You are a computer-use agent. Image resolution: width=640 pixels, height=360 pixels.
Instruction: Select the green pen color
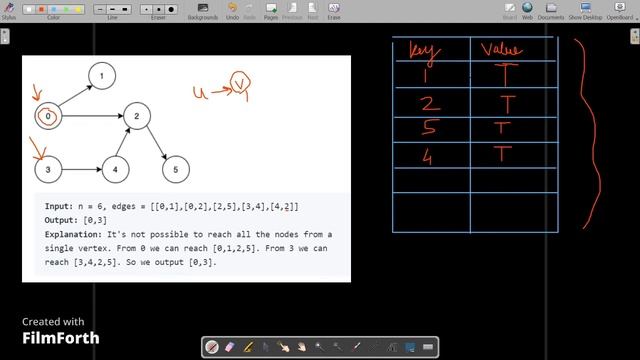point(66,9)
